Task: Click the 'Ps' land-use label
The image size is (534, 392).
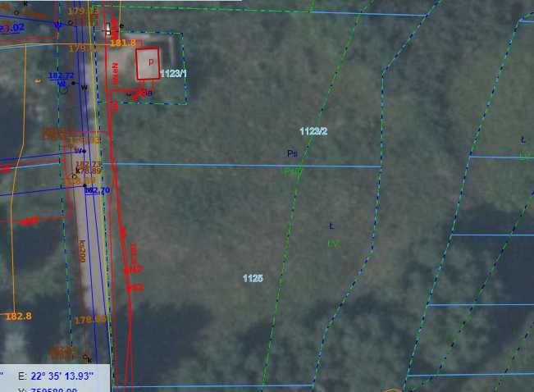Action: (292, 153)
